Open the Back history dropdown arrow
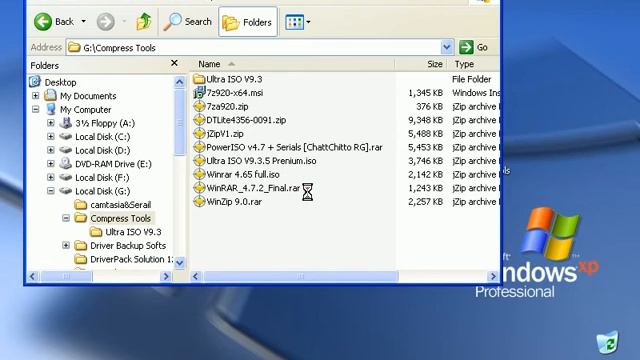The height and width of the screenshot is (360, 640). (x=84, y=21)
